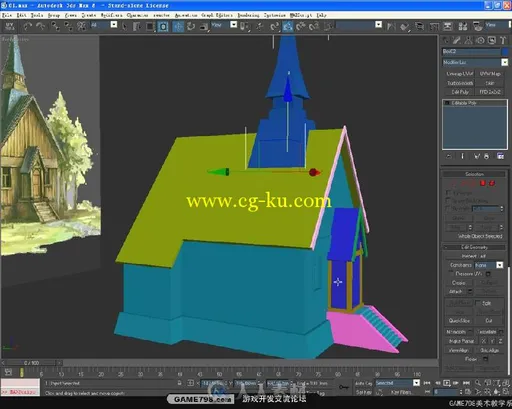This screenshot has width=512, height=409.
Task: Click the Redo arrow in the main toolbar
Action: (x=41, y=26)
